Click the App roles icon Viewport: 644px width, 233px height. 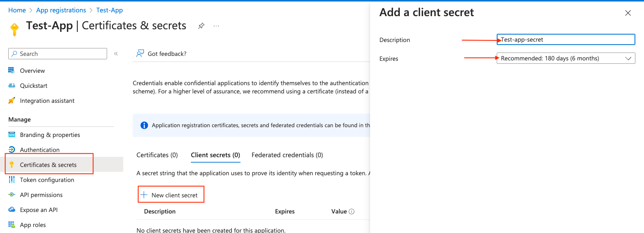(12, 225)
